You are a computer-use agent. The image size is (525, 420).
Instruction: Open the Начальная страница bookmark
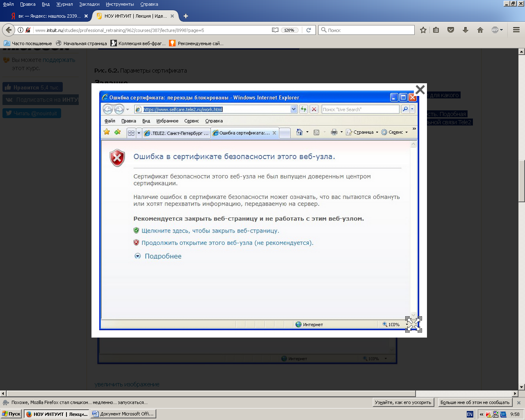[x=81, y=43]
